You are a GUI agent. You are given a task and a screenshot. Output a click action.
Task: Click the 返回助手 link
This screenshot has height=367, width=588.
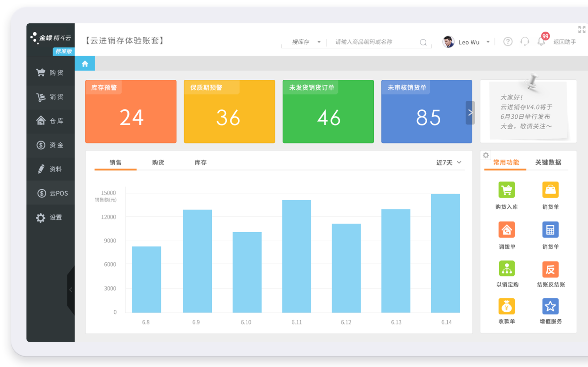click(564, 42)
